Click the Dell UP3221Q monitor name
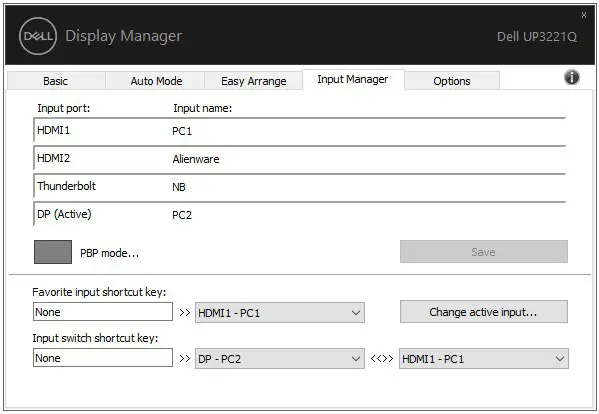 pyautogui.click(x=537, y=37)
